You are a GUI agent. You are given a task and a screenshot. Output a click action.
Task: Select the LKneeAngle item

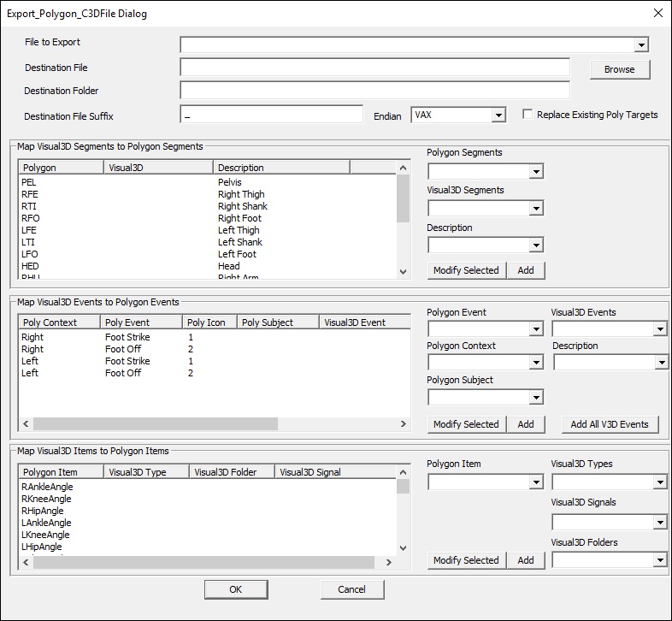[45, 535]
